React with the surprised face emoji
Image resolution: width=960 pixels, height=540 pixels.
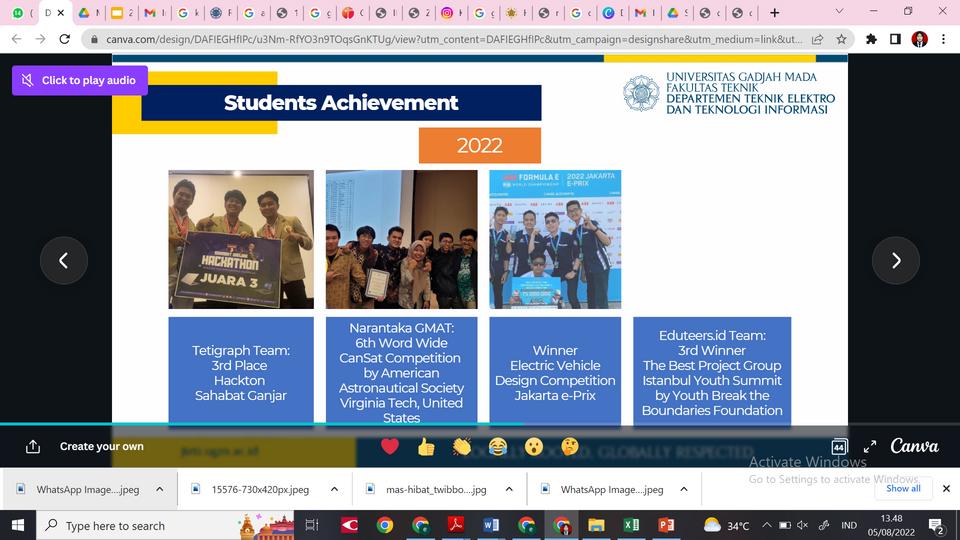(534, 447)
